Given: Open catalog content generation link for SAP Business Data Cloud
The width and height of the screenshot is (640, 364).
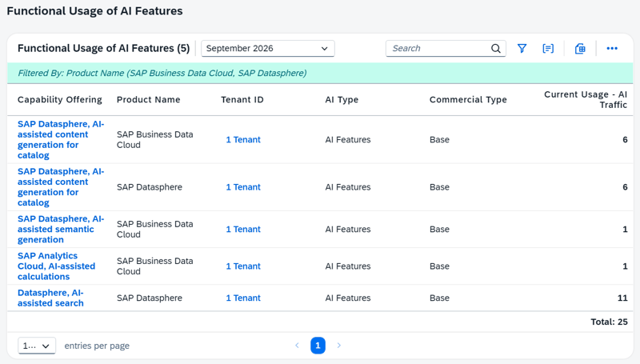Looking at the screenshot, I should (61, 139).
